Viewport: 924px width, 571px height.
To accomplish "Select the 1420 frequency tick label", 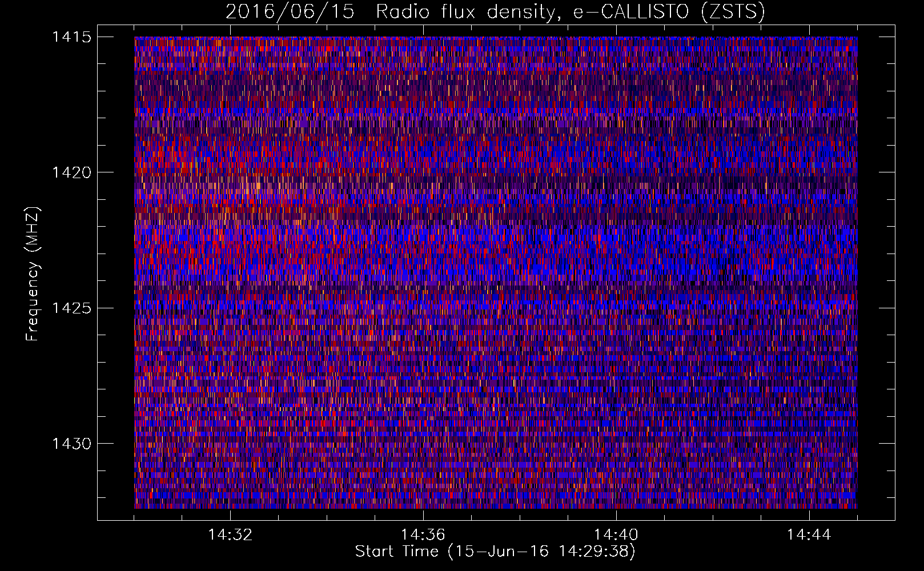I will [x=71, y=172].
